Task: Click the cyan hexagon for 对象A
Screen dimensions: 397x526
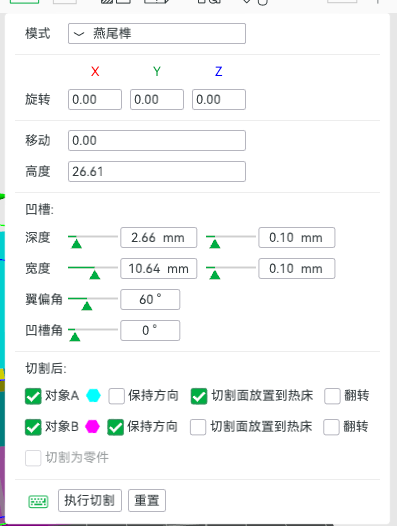Action: [93, 396]
